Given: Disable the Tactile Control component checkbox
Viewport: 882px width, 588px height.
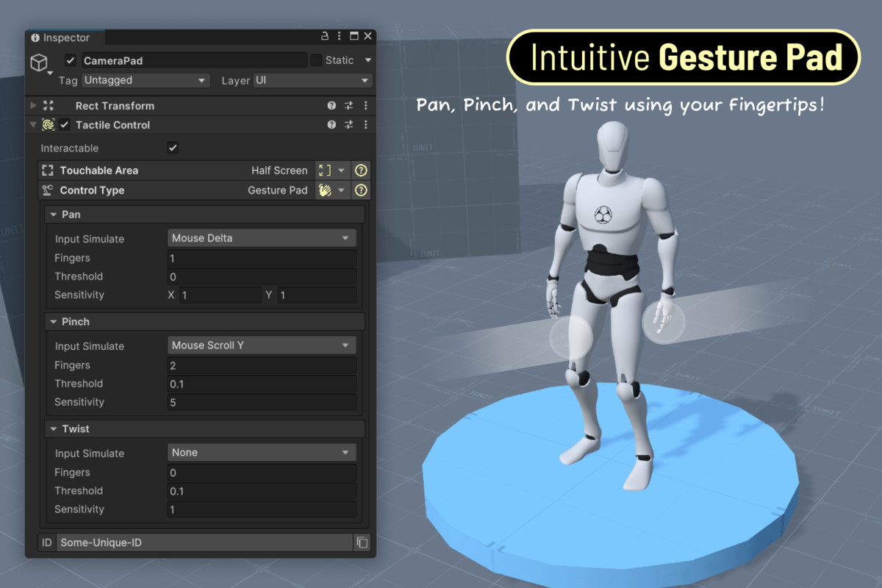Looking at the screenshot, I should tap(65, 125).
